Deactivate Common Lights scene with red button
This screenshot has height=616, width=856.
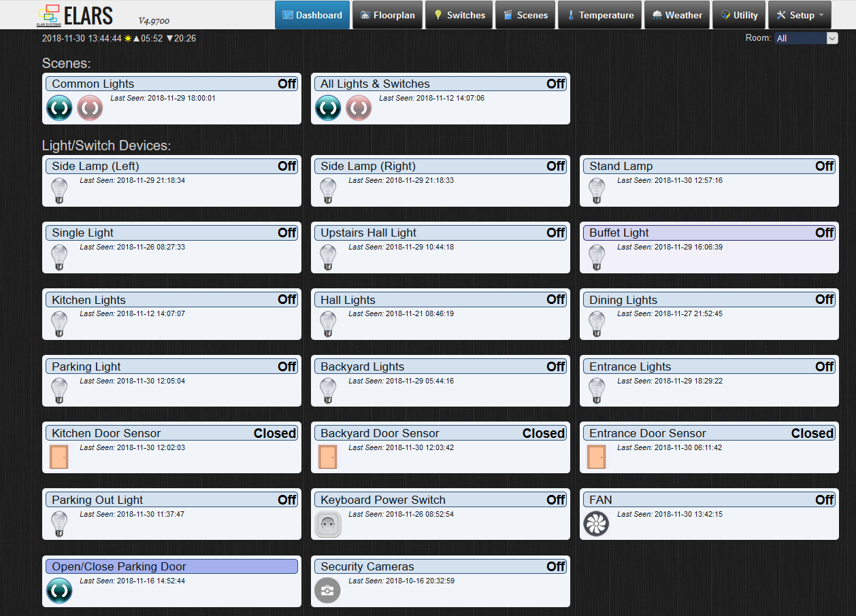pyautogui.click(x=90, y=108)
